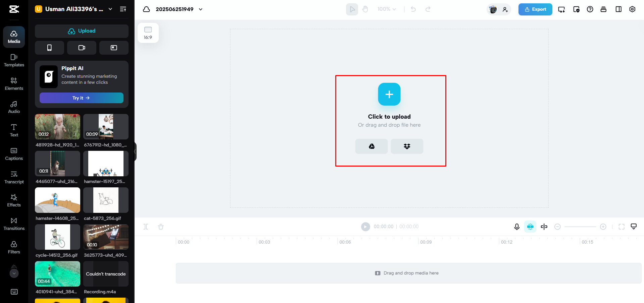Open the user avatar profile

493,9
